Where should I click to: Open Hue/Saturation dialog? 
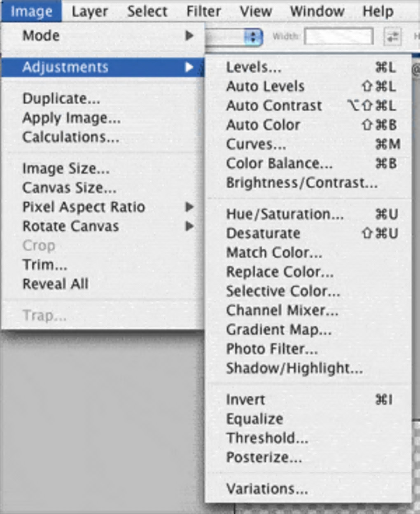pos(285,214)
